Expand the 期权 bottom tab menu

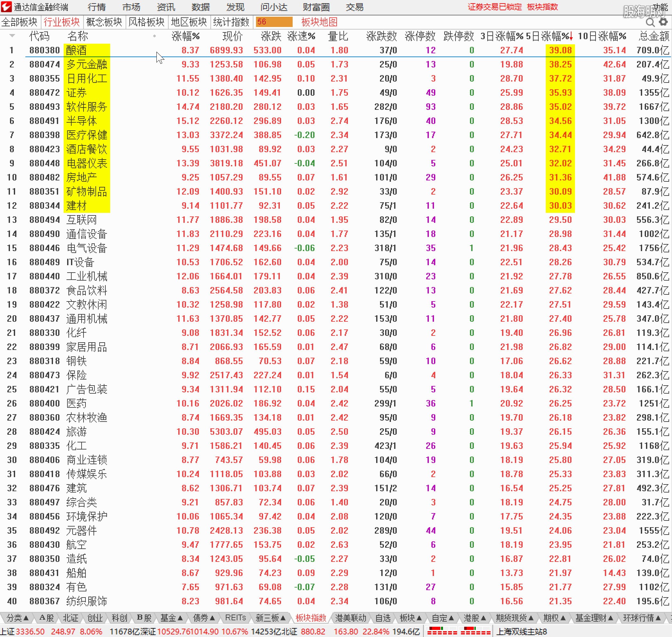554,618
